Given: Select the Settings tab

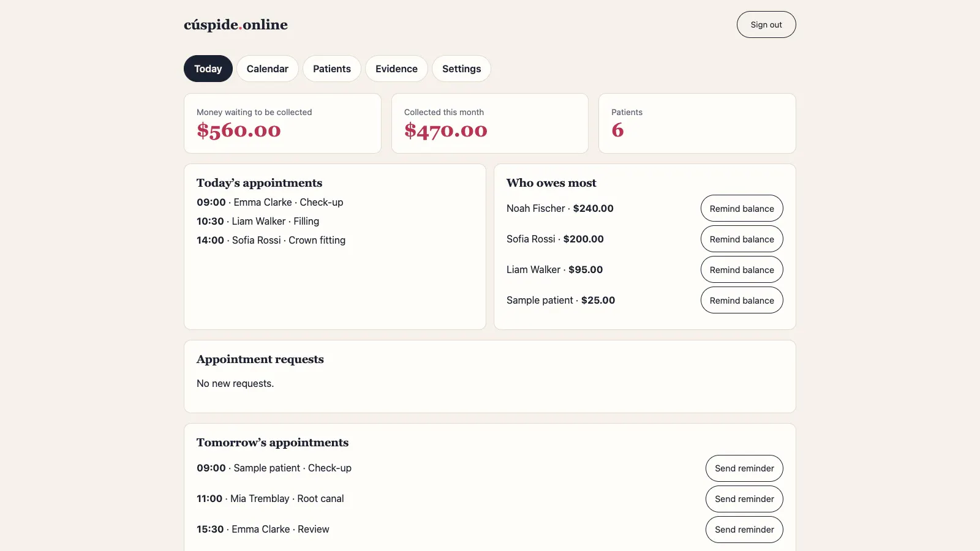Looking at the screenshot, I should point(461,69).
